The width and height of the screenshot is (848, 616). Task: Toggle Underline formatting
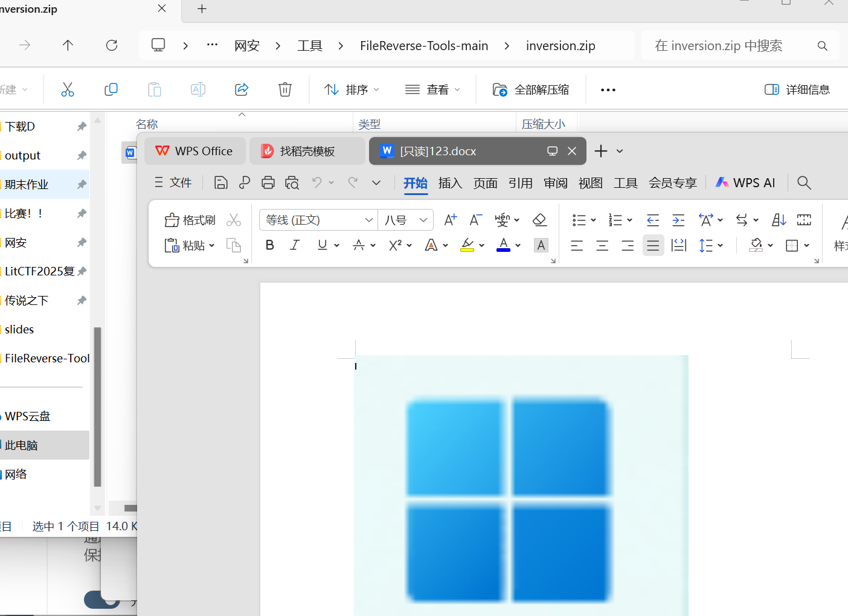323,245
